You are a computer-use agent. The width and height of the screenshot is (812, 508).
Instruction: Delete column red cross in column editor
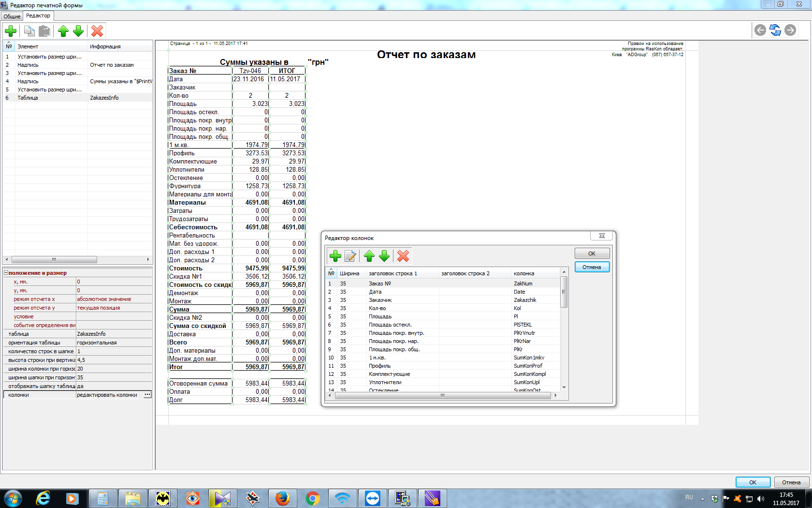pyautogui.click(x=403, y=256)
